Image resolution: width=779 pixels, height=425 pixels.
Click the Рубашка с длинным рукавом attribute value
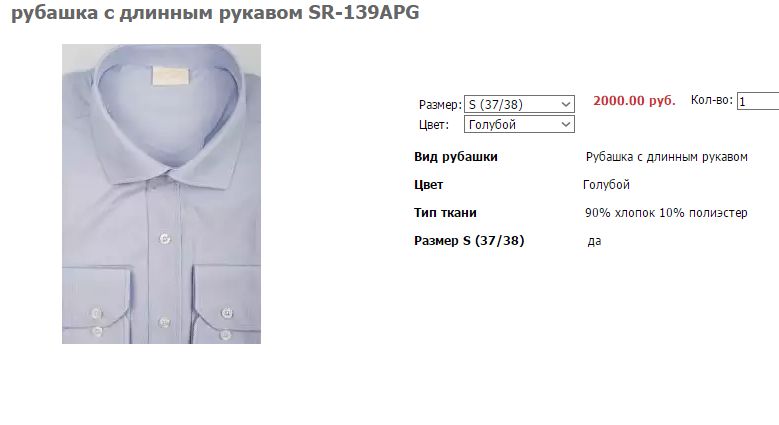click(666, 157)
